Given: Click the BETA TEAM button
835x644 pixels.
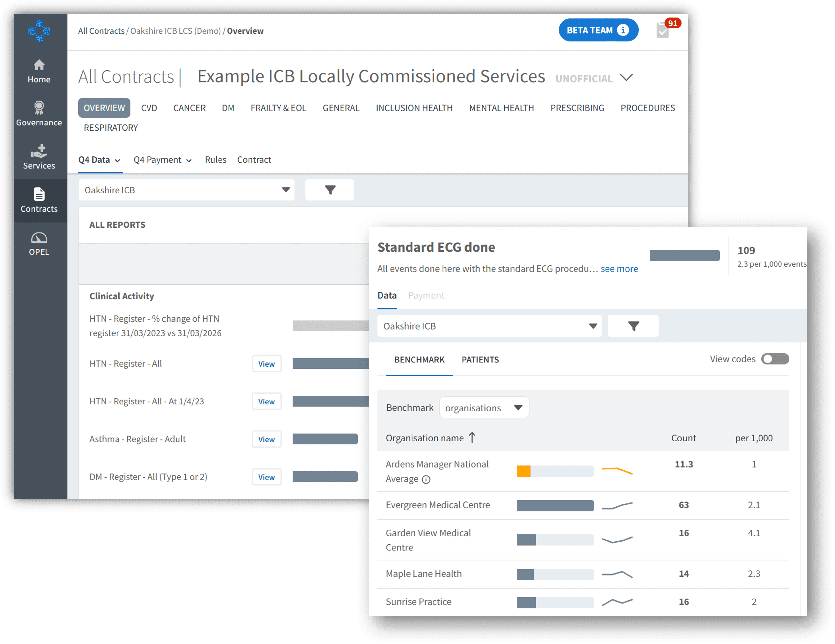Looking at the screenshot, I should click(598, 30).
